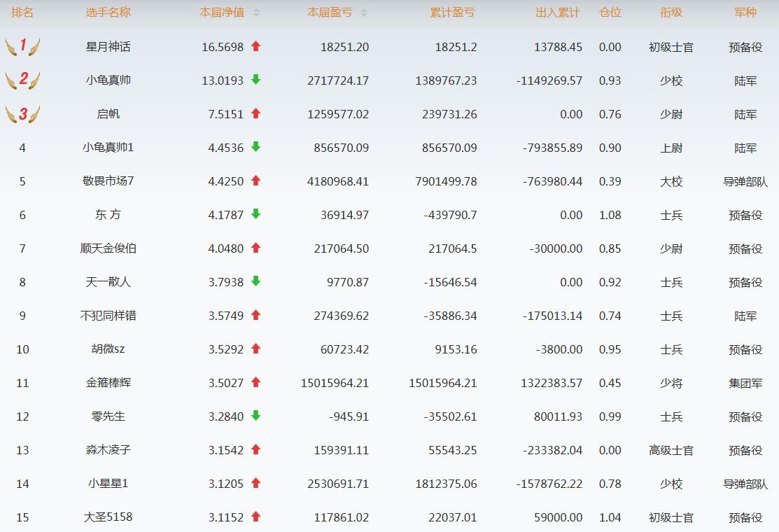Click the 衔级 column header

pos(671,13)
